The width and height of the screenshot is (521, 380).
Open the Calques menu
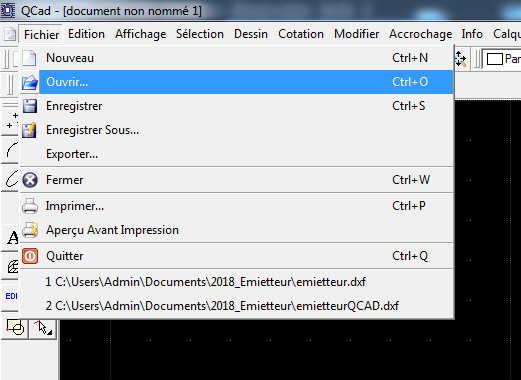coord(506,34)
